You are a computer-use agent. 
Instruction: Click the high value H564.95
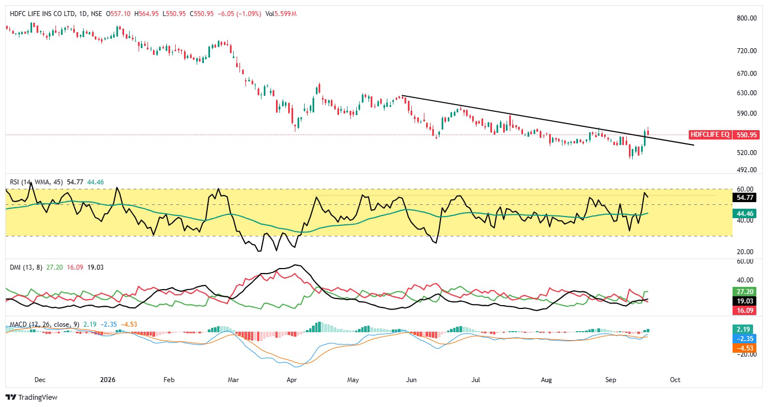[147, 14]
